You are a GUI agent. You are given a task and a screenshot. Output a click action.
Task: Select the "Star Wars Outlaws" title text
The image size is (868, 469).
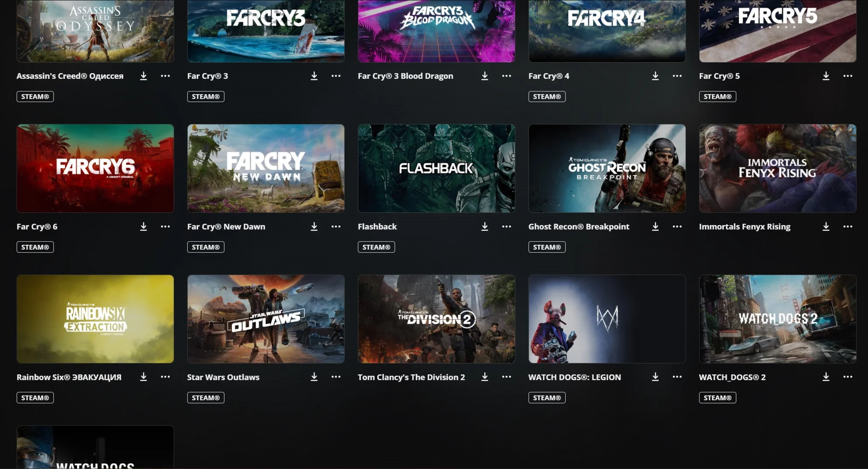(223, 377)
